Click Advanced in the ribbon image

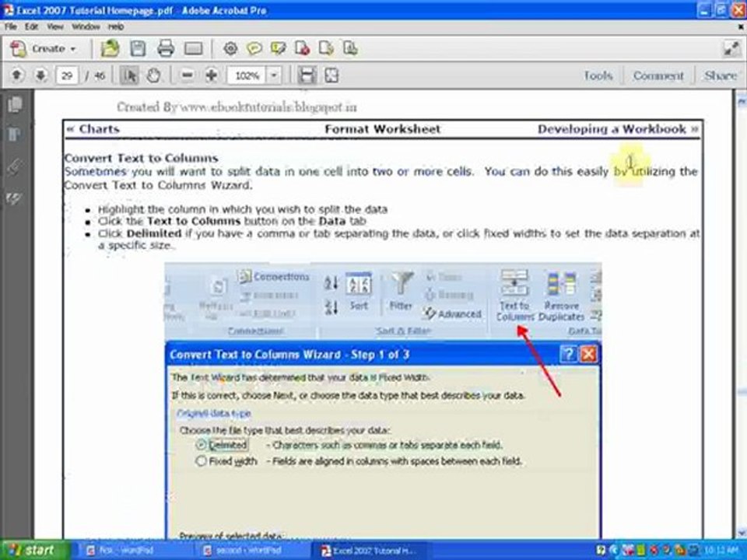pos(453,313)
